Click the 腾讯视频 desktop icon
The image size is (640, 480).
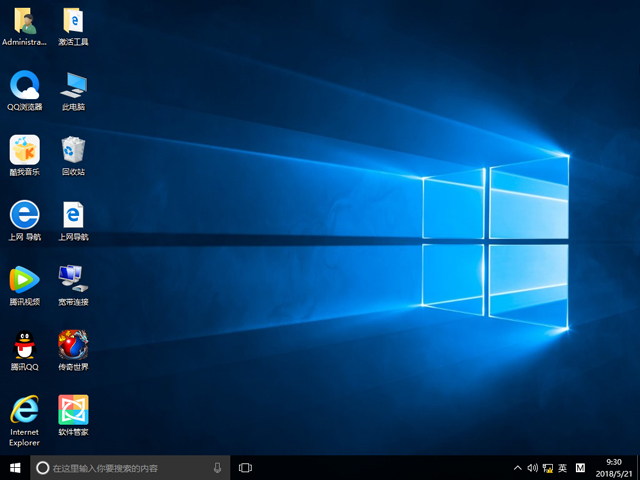point(24,279)
